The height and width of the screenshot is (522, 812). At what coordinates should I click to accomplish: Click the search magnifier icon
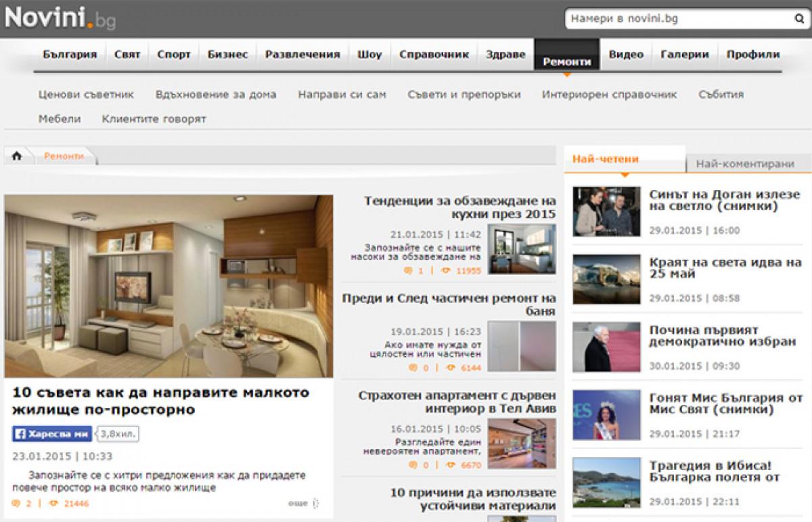point(798,20)
